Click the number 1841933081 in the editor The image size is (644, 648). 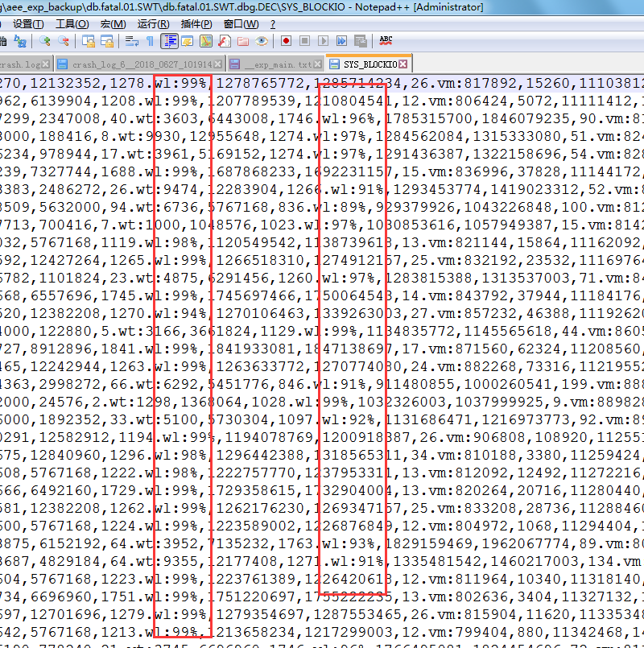tap(252, 349)
